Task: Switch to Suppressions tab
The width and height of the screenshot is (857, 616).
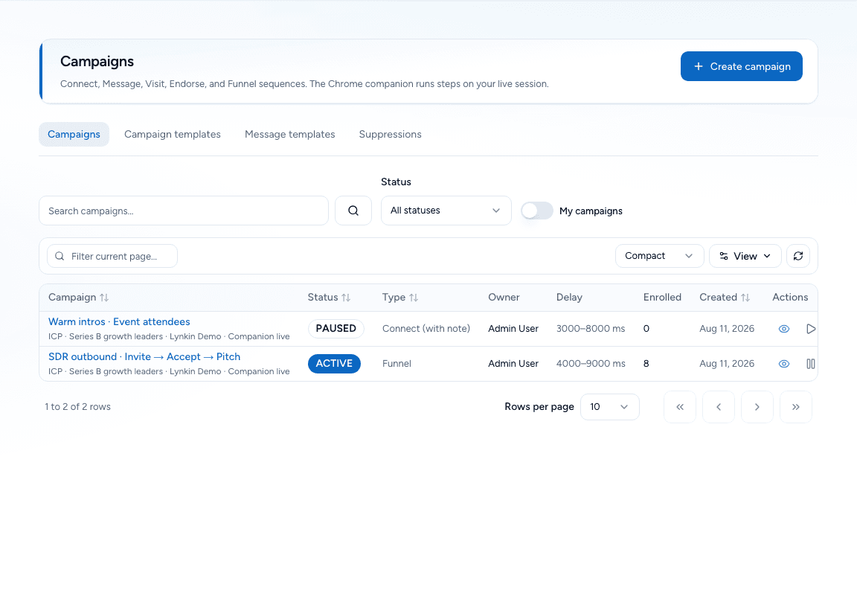Action: [x=391, y=134]
